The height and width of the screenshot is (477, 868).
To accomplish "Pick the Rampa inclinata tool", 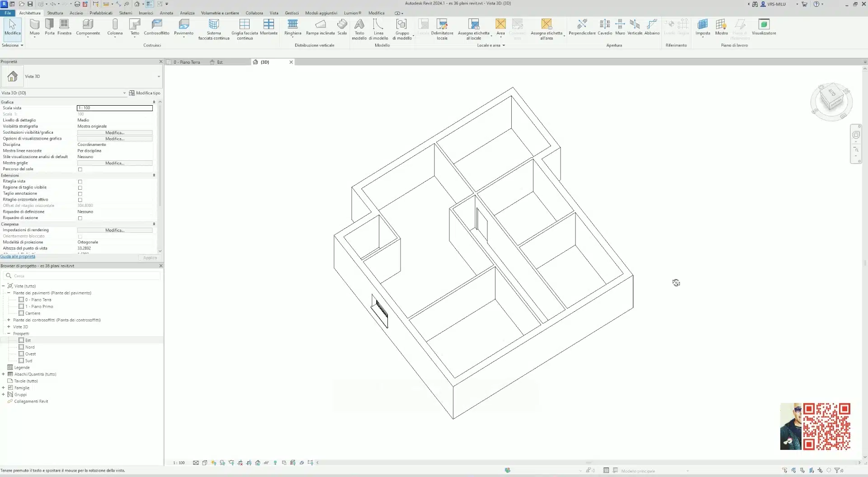I will [320, 27].
